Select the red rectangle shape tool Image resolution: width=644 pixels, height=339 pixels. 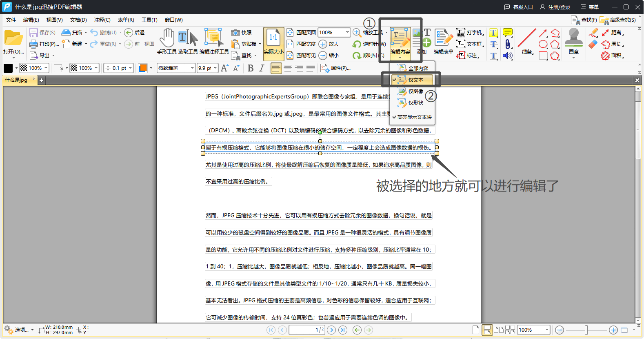coord(543,56)
